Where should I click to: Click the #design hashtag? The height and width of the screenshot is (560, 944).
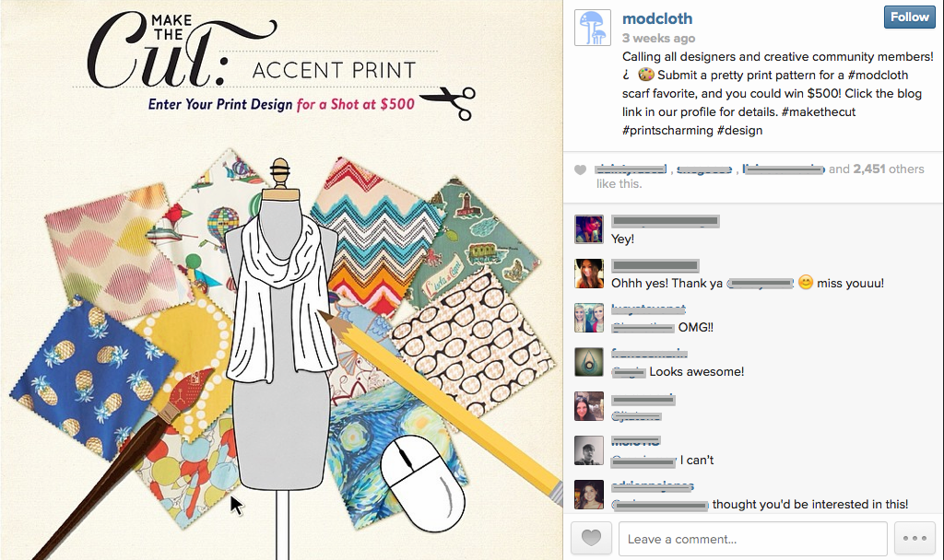[741, 131]
